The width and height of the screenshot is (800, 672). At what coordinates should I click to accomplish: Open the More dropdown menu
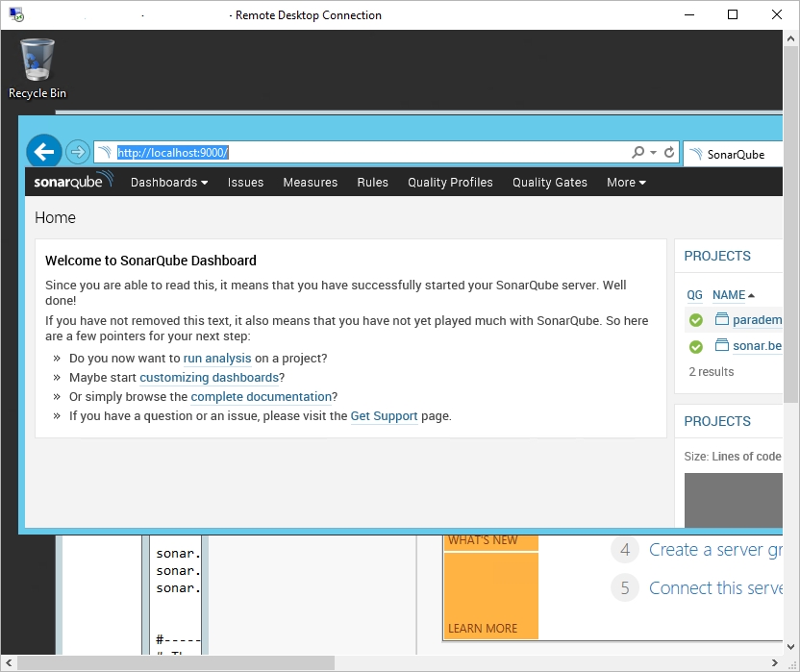[626, 182]
